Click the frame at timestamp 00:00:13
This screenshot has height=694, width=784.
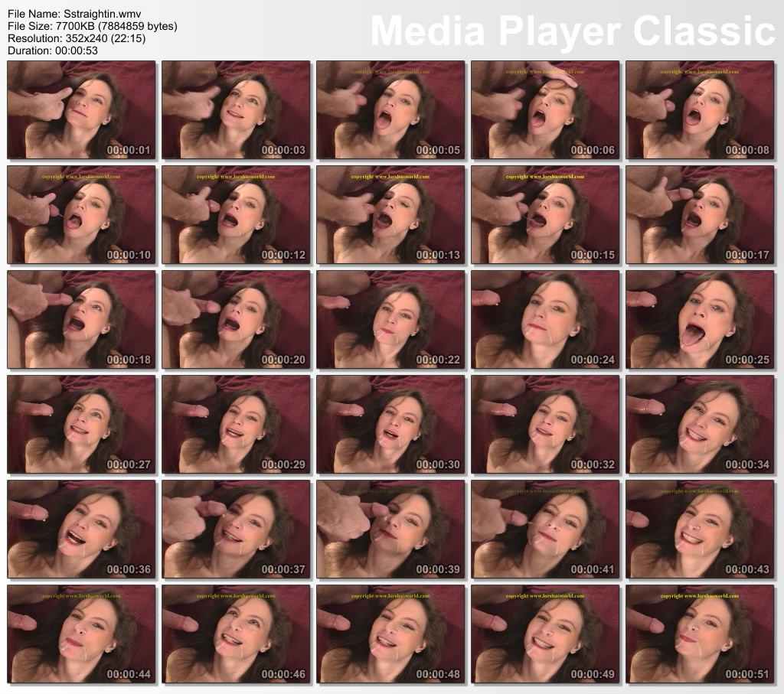click(x=390, y=214)
